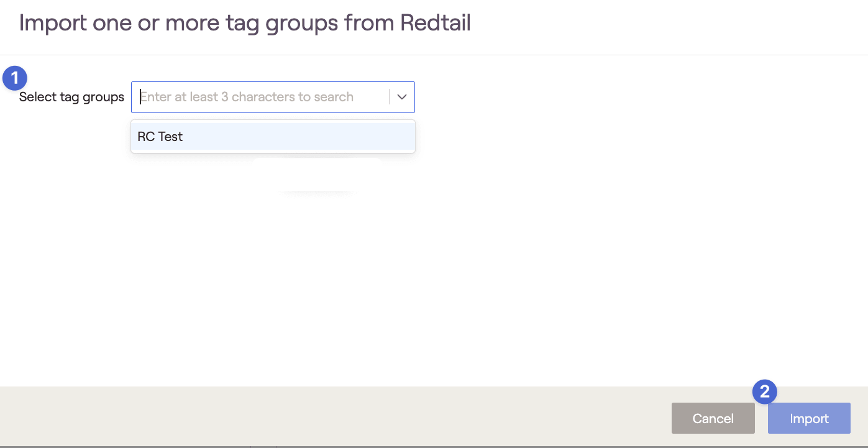Click the gray footer bar left of Cancel
The image size is (868, 448).
336,417
